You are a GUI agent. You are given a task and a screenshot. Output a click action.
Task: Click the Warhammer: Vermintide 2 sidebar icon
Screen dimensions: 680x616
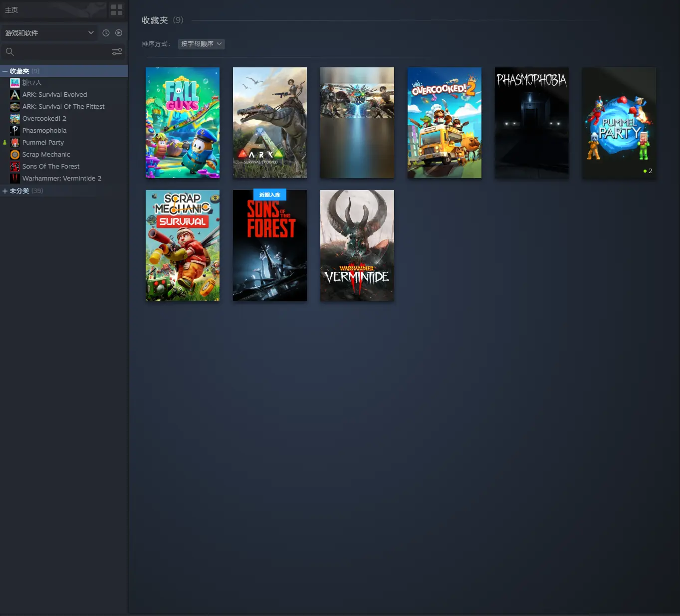pyautogui.click(x=15, y=178)
